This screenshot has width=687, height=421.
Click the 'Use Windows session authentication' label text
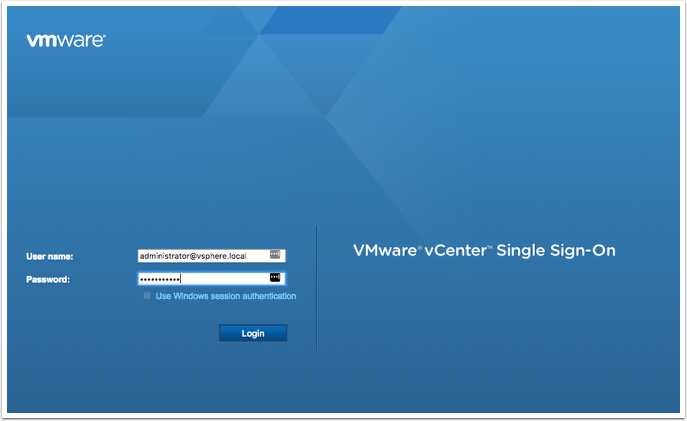[226, 296]
